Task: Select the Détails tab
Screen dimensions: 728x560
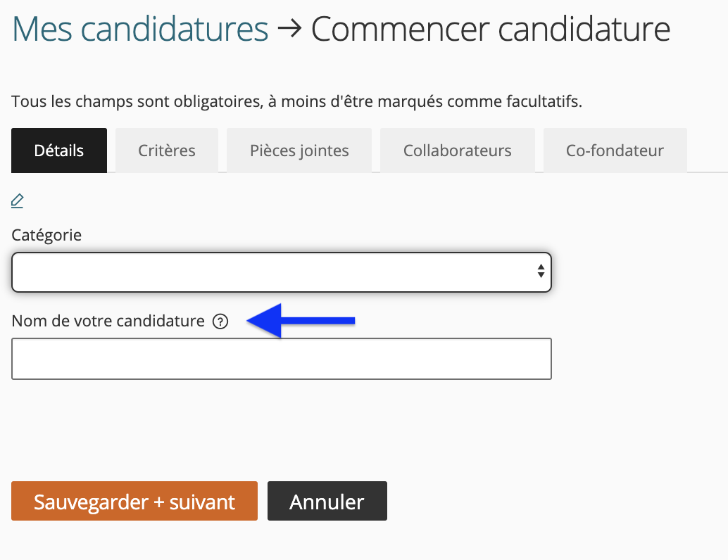Action: click(59, 151)
